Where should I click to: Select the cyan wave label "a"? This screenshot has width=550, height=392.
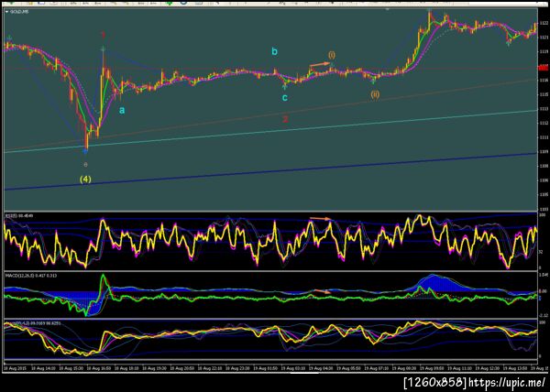point(122,110)
